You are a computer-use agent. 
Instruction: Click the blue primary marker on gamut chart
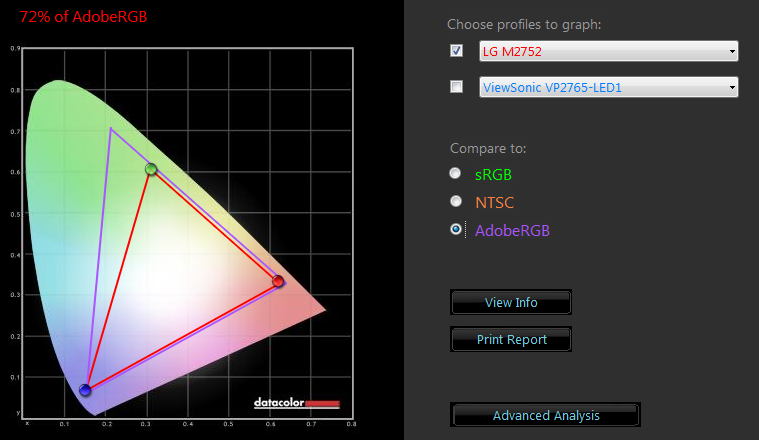point(85,390)
